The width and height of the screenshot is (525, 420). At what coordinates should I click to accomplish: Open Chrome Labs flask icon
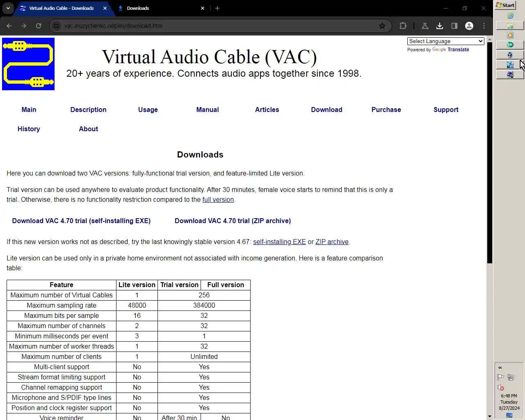point(425,26)
